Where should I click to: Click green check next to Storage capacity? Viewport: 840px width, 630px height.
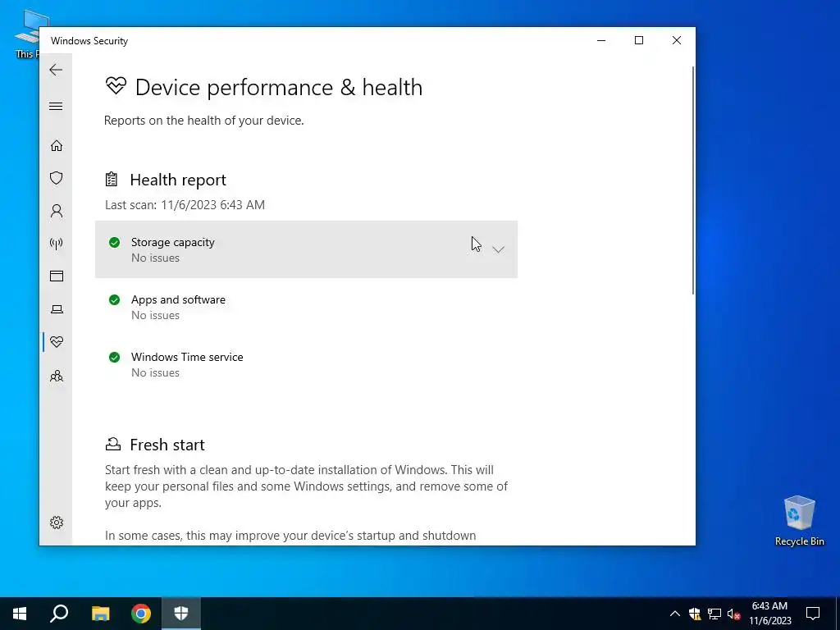pos(114,242)
